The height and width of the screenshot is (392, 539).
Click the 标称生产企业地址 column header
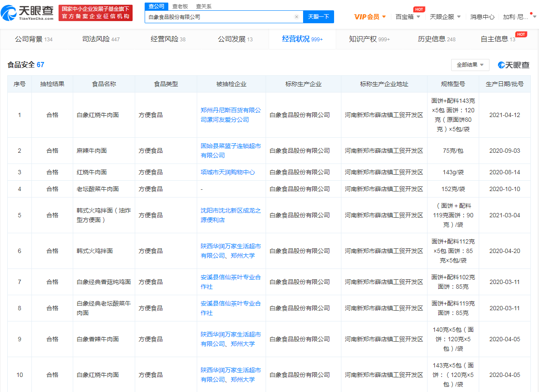pos(384,84)
